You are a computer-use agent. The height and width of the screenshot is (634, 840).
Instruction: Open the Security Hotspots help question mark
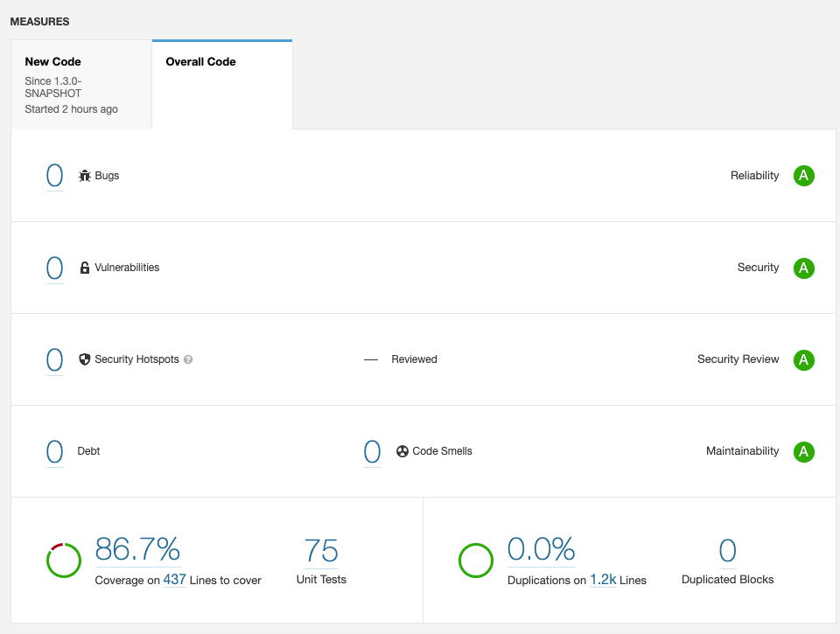click(x=188, y=359)
